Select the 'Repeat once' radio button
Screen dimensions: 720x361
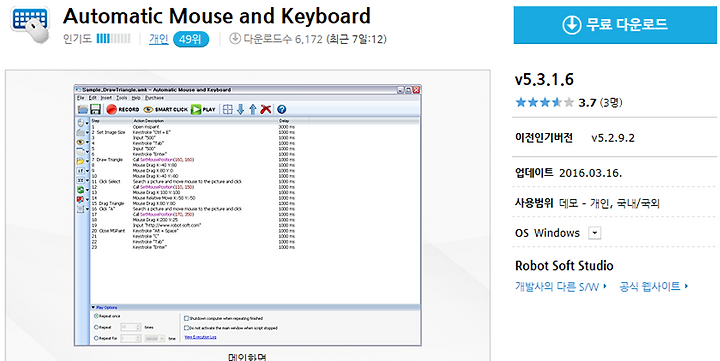(96, 316)
